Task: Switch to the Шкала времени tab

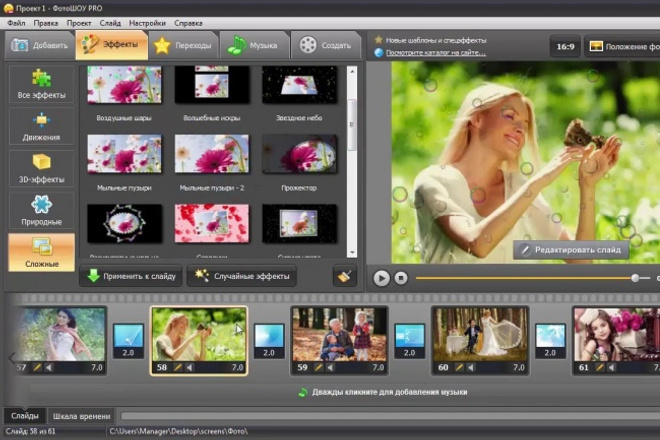Action: click(82, 416)
